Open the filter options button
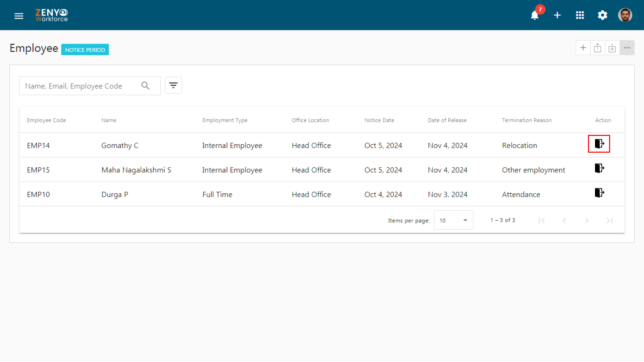The height and width of the screenshot is (362, 644). point(173,86)
